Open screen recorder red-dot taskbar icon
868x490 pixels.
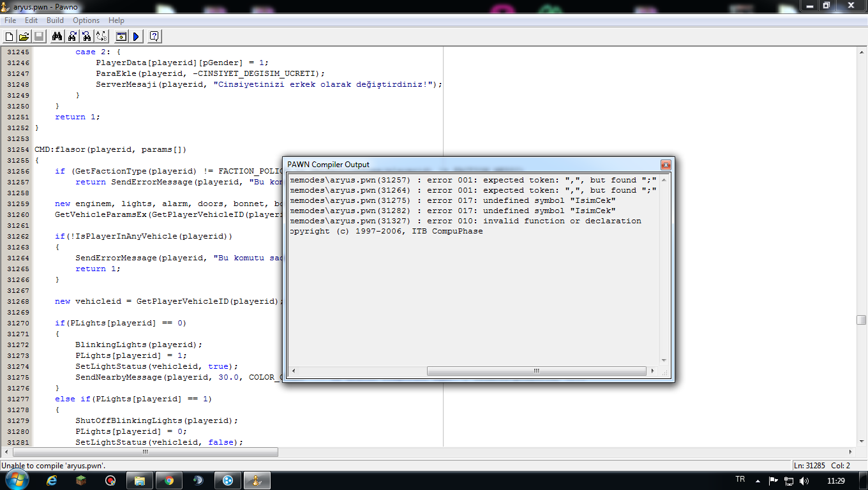point(111,480)
